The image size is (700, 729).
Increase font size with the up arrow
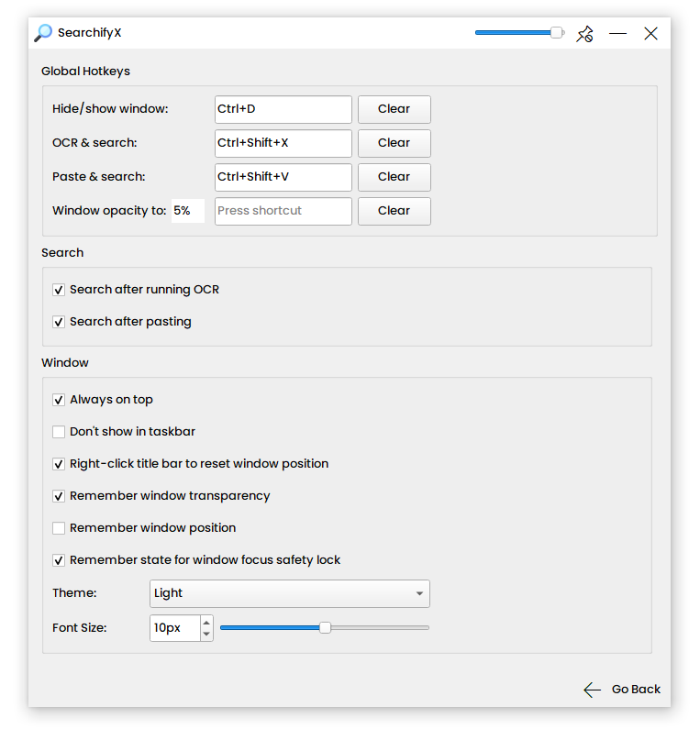tap(206, 622)
